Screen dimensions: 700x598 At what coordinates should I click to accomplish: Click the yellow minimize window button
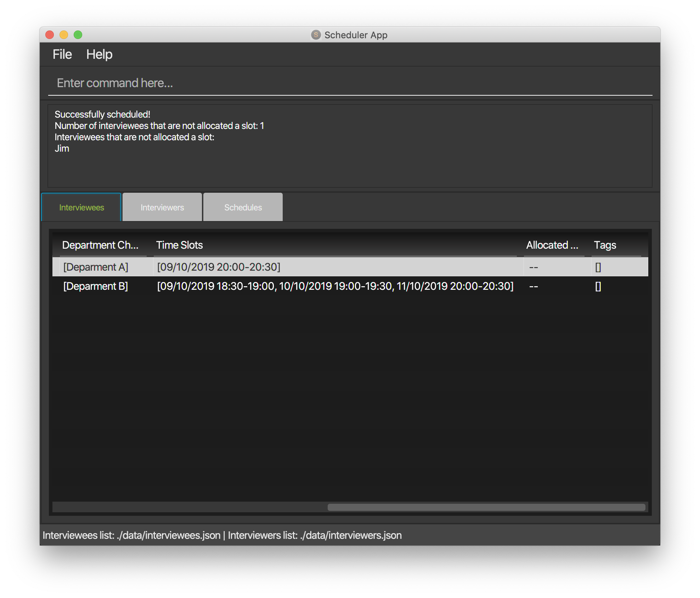point(64,35)
